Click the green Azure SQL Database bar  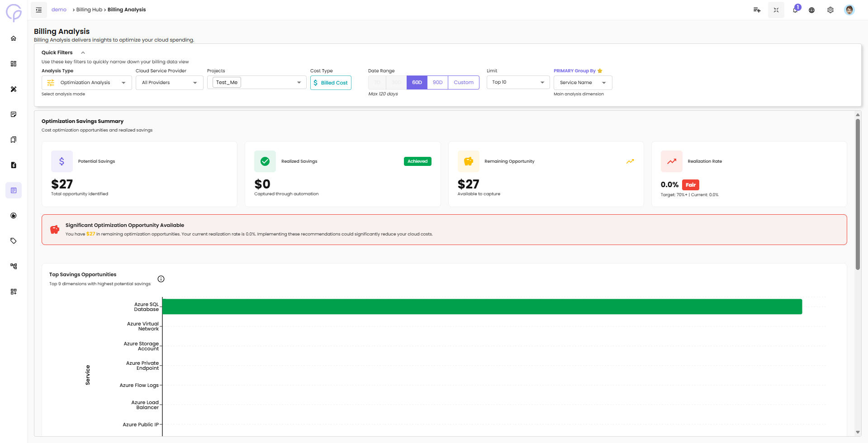click(482, 306)
